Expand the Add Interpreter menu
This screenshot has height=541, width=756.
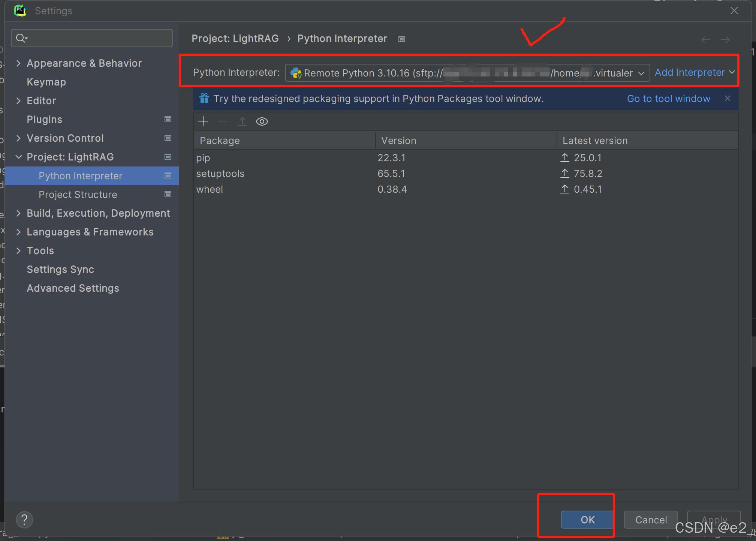[694, 72]
